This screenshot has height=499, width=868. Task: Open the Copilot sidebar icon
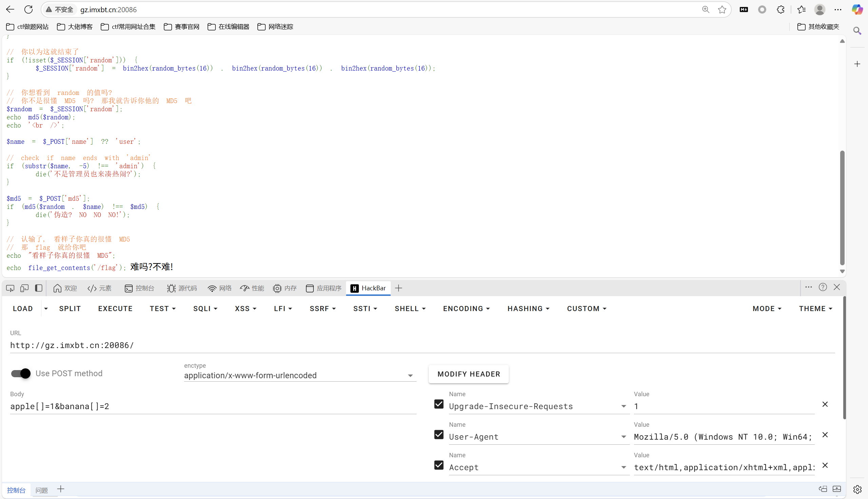(x=857, y=9)
